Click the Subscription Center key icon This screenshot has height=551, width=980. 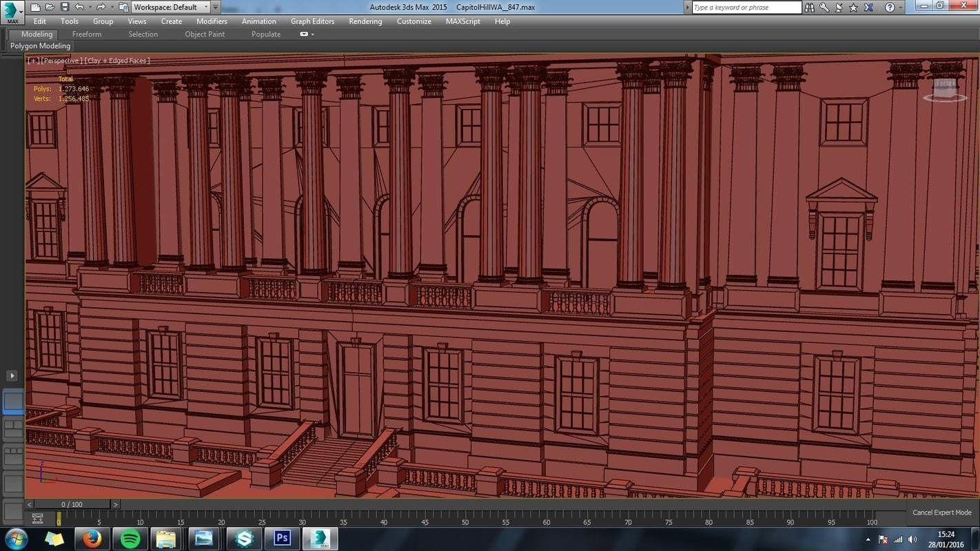[x=824, y=7]
